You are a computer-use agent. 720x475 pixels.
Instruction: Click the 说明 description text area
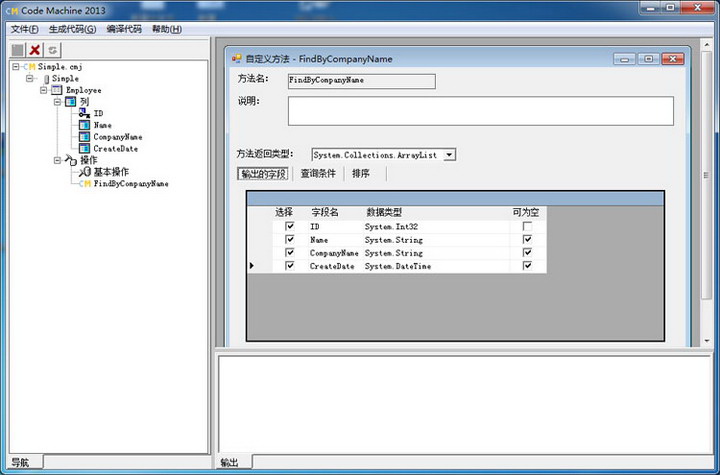(x=481, y=111)
